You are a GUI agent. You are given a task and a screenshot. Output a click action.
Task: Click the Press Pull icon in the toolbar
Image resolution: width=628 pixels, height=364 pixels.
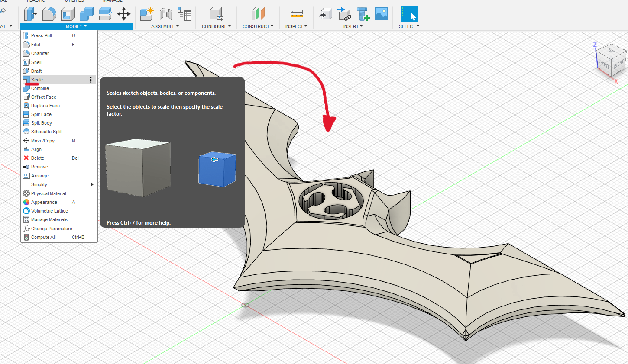(x=30, y=14)
